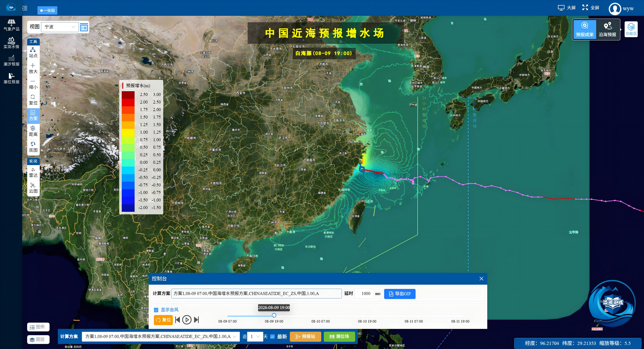Click the 潮位场 button
Screen dimensions: 644x349
[x=339, y=336]
